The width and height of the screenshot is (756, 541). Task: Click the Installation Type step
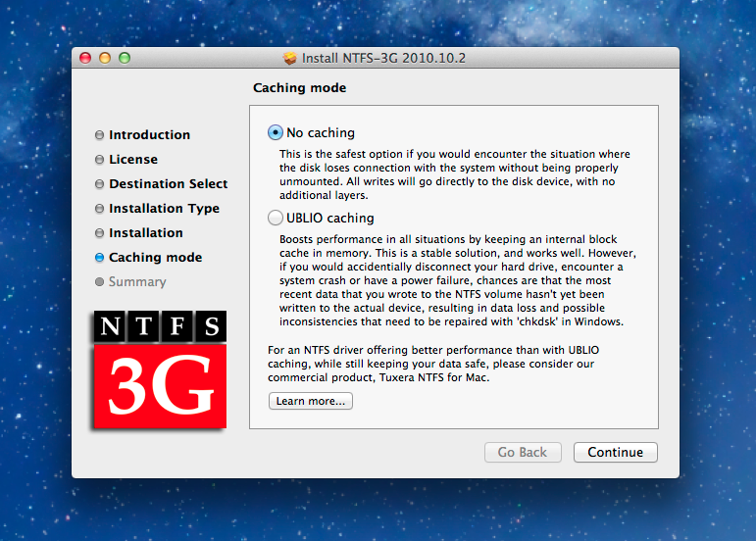[x=164, y=209]
